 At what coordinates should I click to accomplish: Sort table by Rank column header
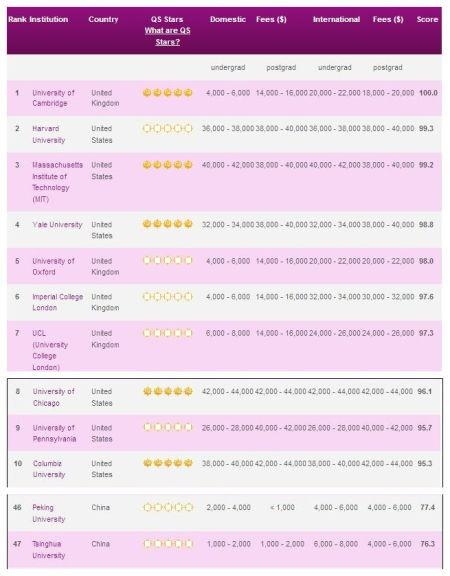click(x=17, y=19)
